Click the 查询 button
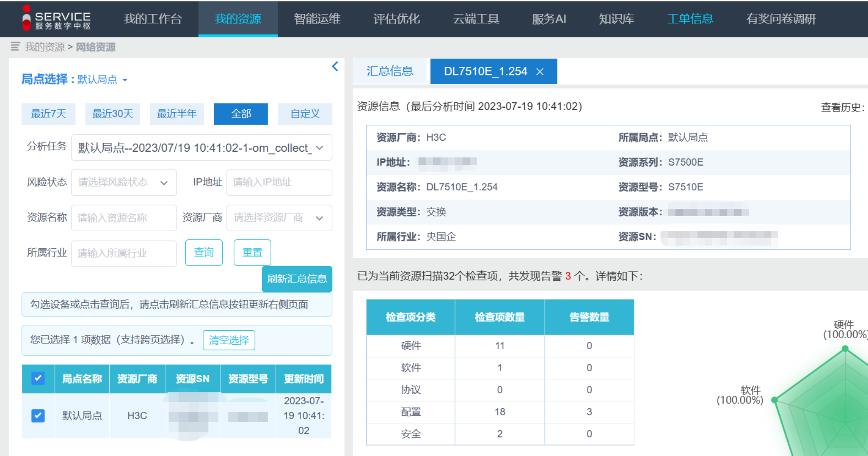 (204, 252)
